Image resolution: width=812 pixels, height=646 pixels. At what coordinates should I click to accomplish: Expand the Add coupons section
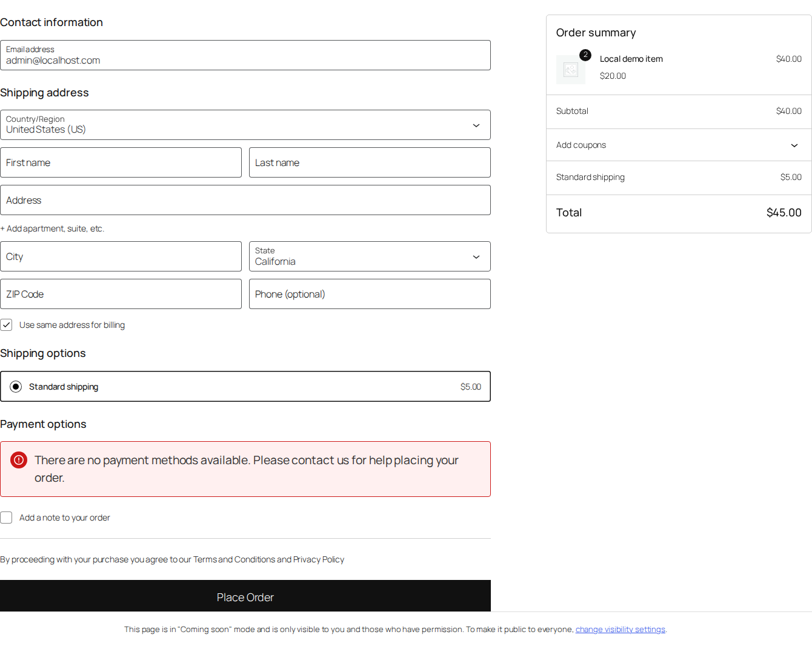(x=679, y=145)
